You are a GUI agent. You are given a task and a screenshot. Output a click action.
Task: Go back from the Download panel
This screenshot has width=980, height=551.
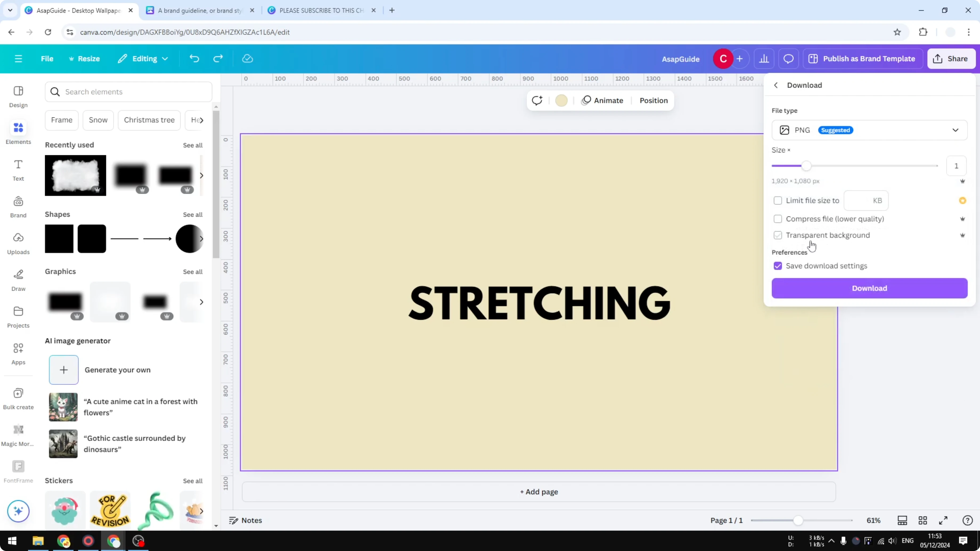click(776, 85)
